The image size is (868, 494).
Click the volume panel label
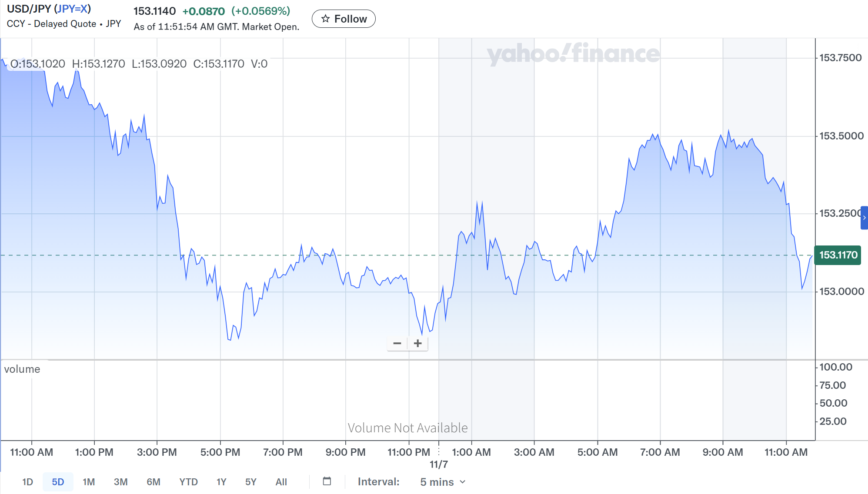coord(22,369)
